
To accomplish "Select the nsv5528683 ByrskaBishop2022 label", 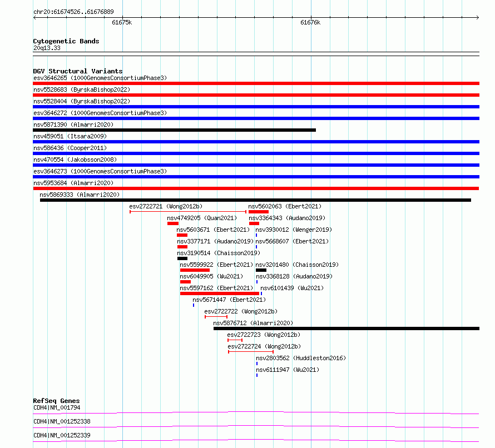I will point(82,89).
